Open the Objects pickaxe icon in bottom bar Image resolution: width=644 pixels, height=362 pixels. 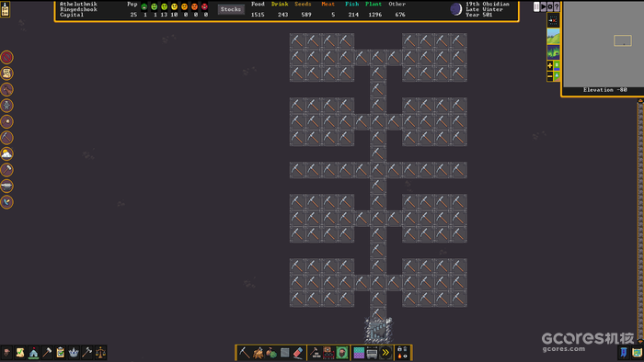click(87, 353)
